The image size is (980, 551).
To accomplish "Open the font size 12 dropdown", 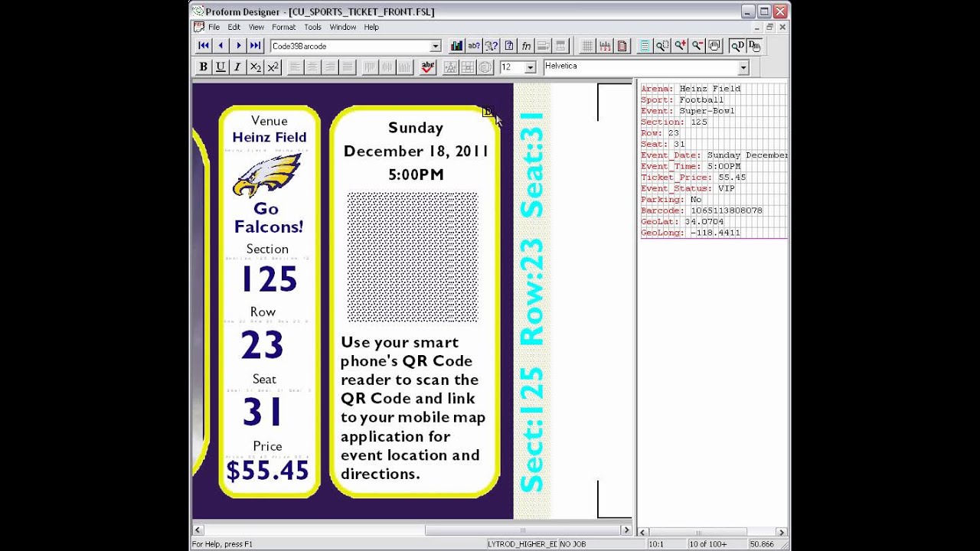I will click(x=530, y=67).
